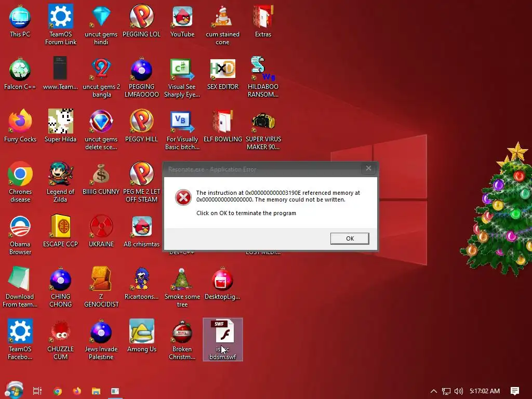The image size is (532, 399).
Task: Expand the hidden system tray icons chevron
Action: tap(434, 391)
